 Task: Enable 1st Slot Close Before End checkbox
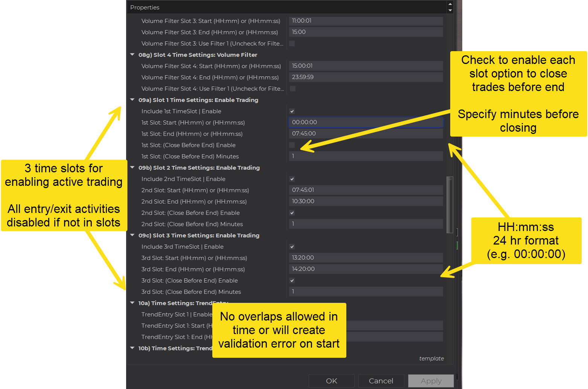[x=292, y=145]
